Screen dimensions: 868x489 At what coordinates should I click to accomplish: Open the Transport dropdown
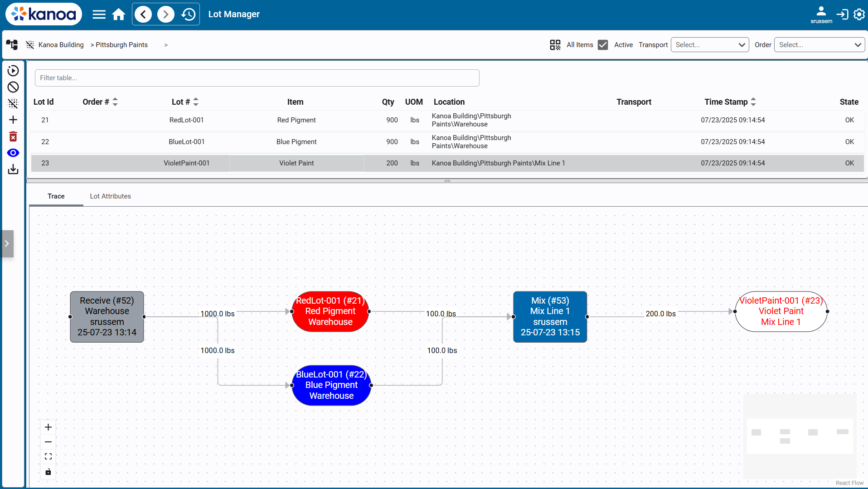point(709,45)
